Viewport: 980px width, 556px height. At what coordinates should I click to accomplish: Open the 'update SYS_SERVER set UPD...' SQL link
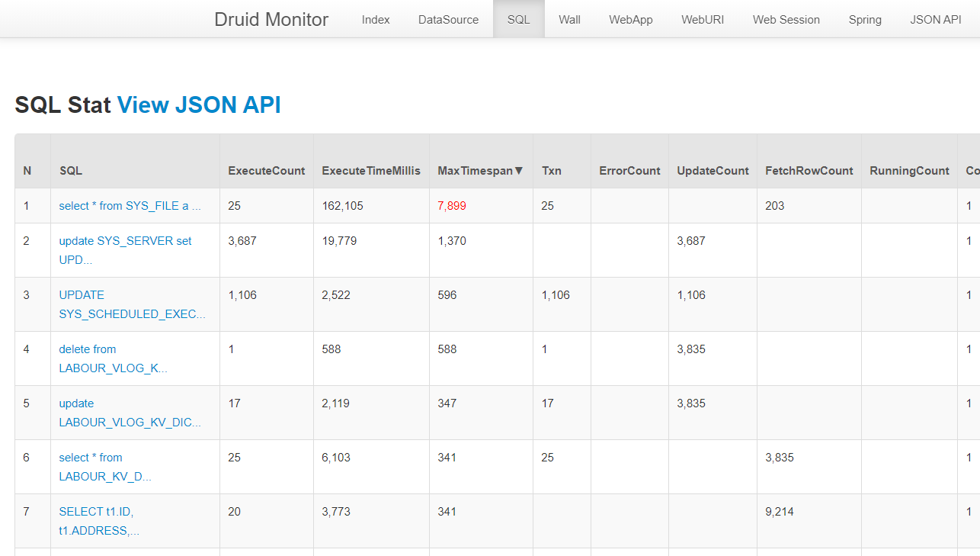126,250
